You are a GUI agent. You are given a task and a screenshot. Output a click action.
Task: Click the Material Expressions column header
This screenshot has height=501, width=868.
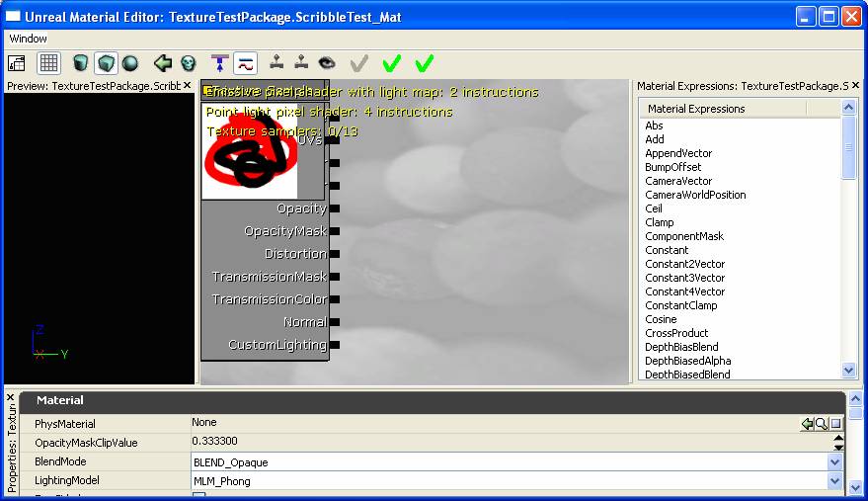(696, 109)
